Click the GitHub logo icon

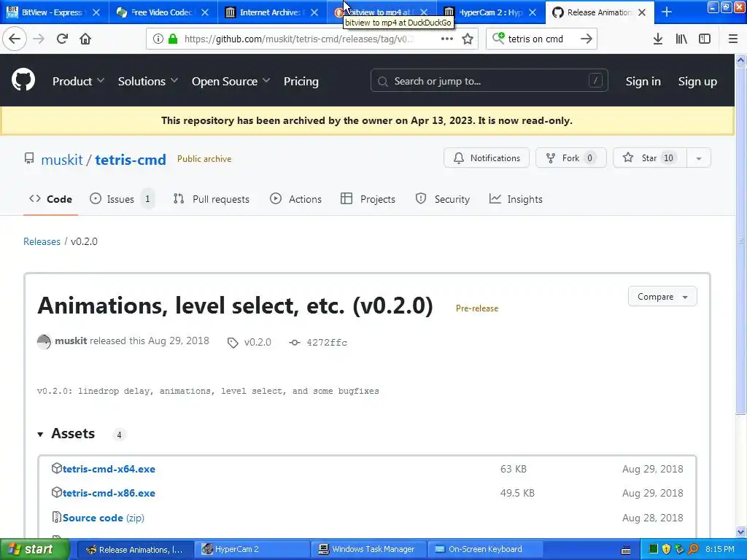23,80
